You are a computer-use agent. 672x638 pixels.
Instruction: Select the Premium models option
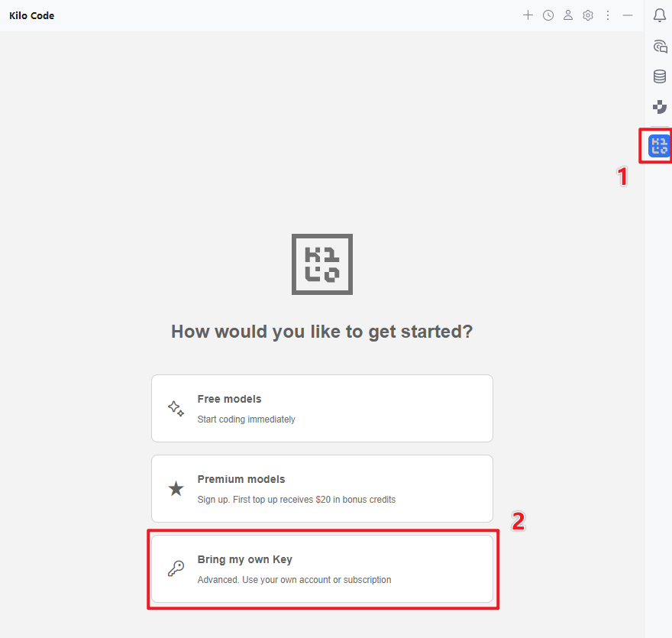point(321,488)
